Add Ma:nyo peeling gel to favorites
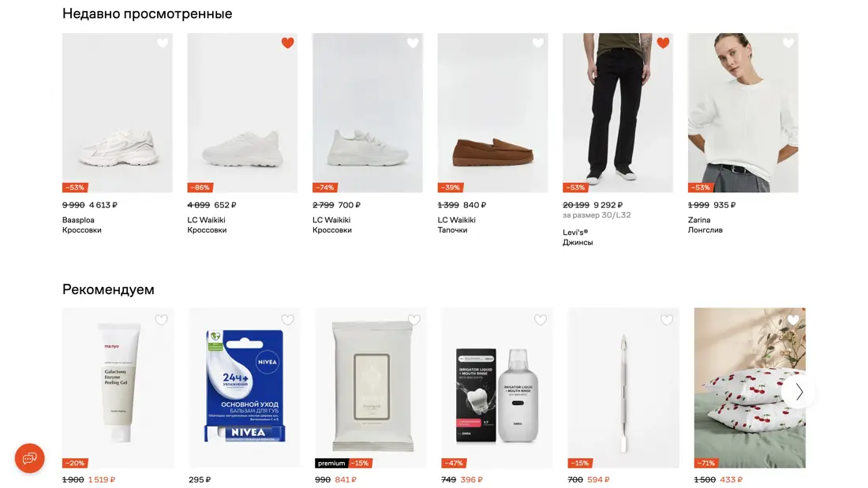The width and height of the screenshot is (868, 488). pyautogui.click(x=162, y=320)
